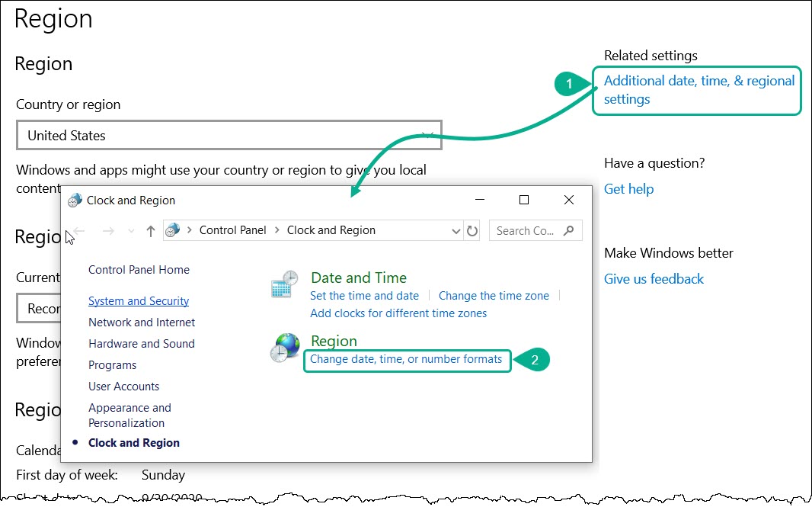812x507 pixels.
Task: Click the Date and Time clock icon
Action: point(285,284)
